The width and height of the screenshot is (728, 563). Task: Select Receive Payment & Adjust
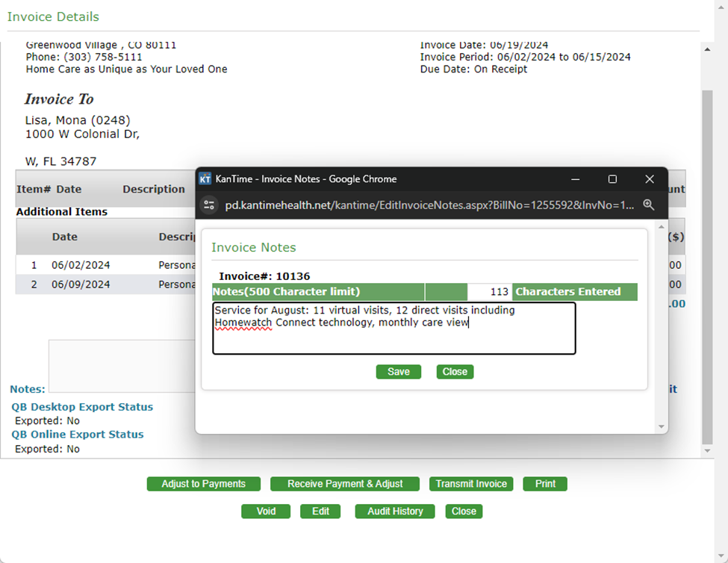click(344, 484)
